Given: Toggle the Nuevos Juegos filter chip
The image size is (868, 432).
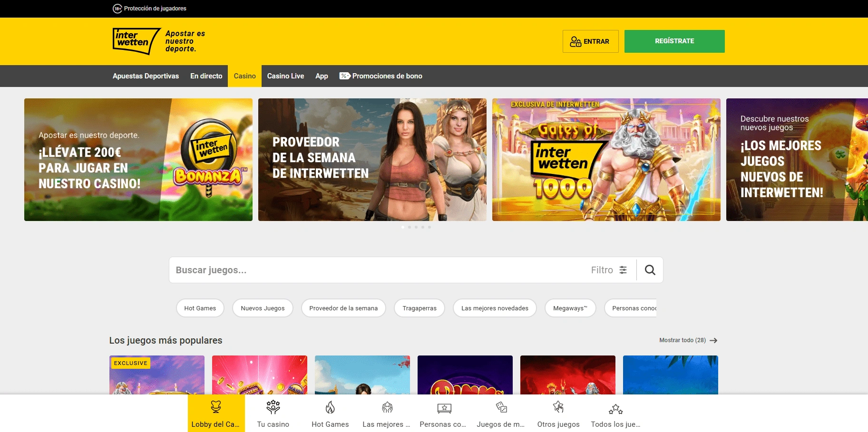Looking at the screenshot, I should click(x=262, y=308).
